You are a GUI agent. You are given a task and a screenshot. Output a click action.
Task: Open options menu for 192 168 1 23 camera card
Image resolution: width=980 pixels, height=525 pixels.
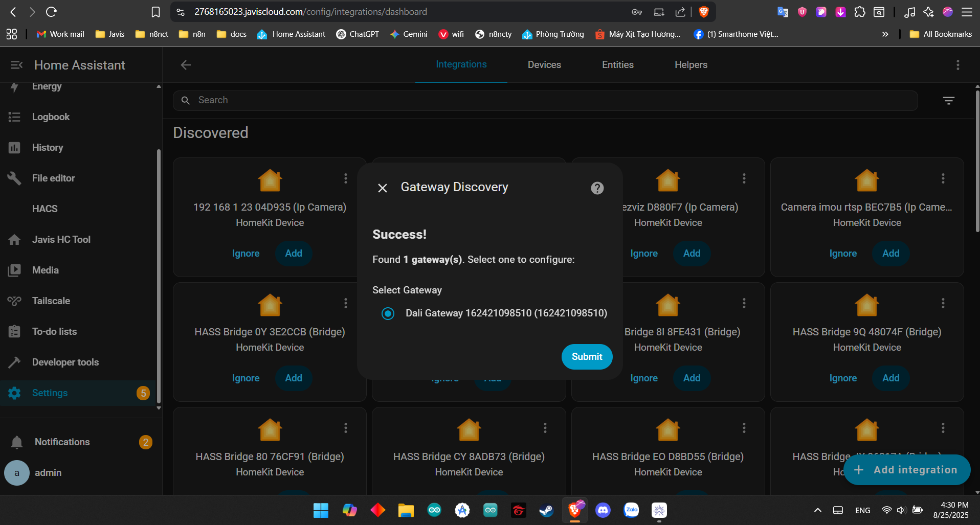point(346,178)
